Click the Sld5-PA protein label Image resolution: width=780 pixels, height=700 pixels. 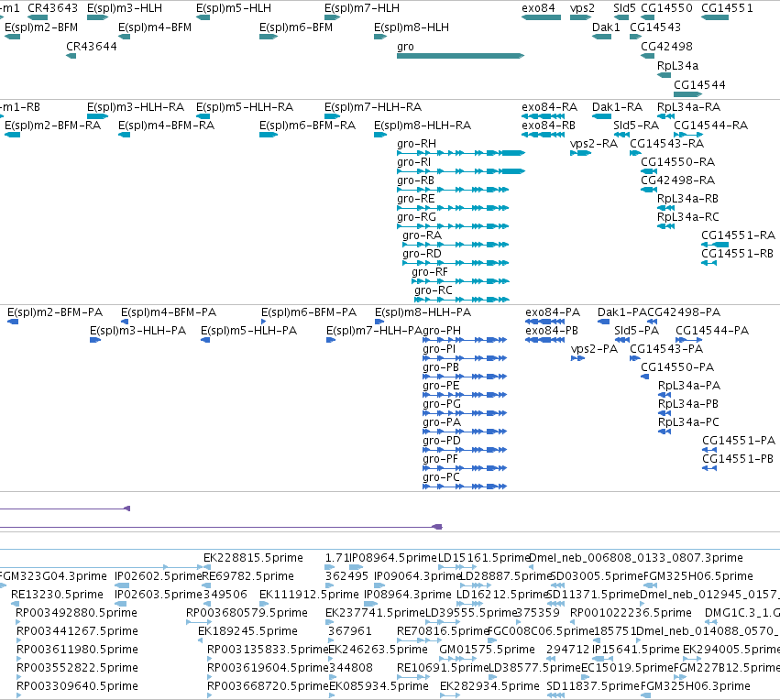[x=636, y=331]
